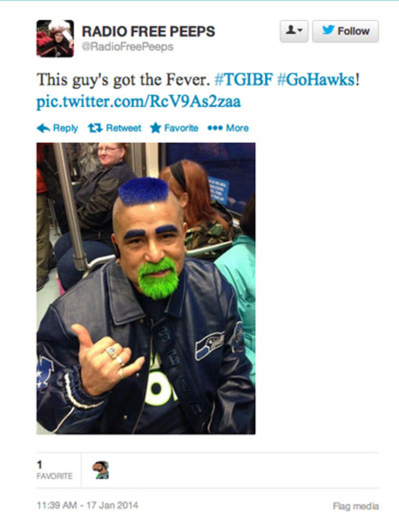Click the Twitter bird icon in Follow button
The width and height of the screenshot is (399, 532).
(328, 31)
